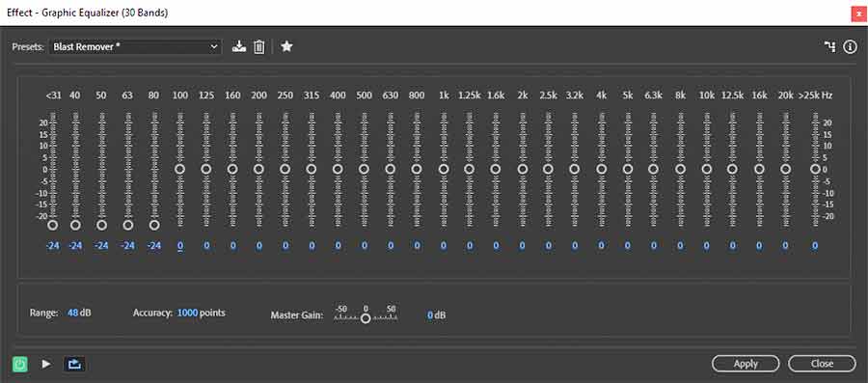Click the 63 Hz band slider knob
The height and width of the screenshot is (383, 868).
[x=128, y=225]
